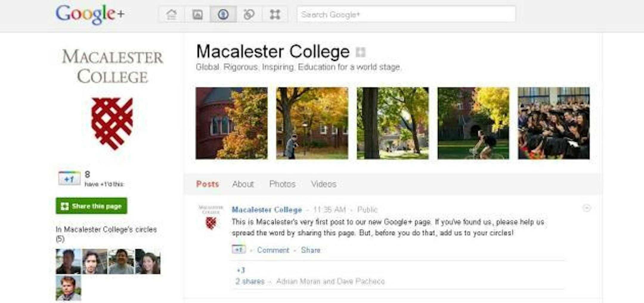Select the Profile icon in top navigation
The height and width of the screenshot is (303, 644).
coord(223,14)
